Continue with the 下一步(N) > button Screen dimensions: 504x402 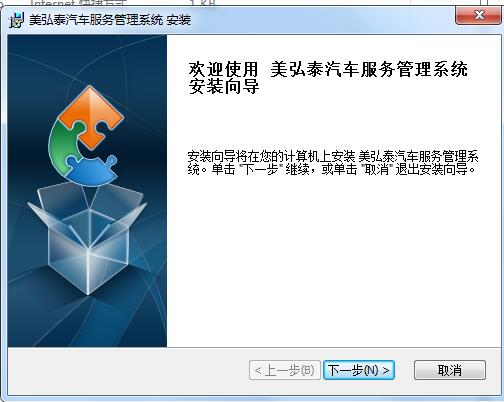(x=359, y=370)
